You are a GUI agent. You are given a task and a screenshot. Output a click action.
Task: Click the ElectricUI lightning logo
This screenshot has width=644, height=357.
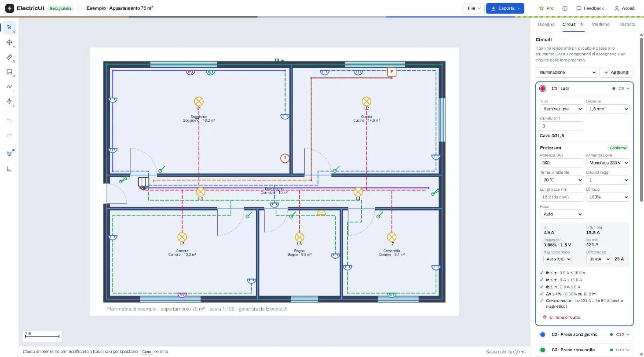[9, 8]
